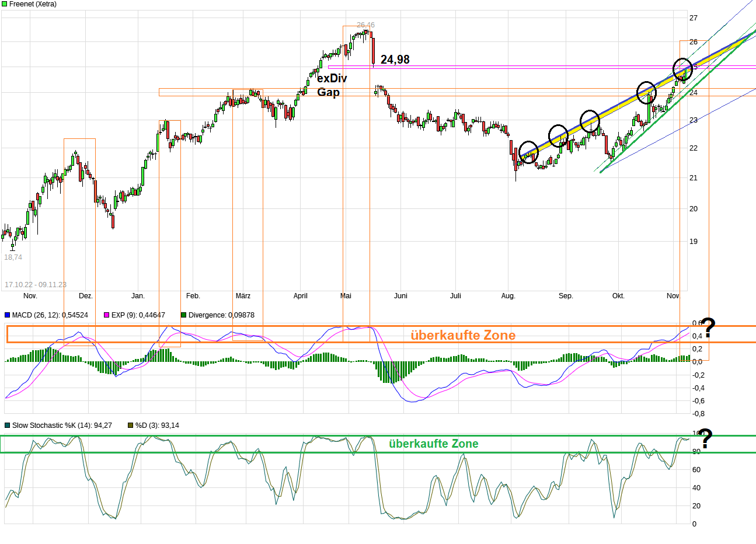Click the Slow Stochastic %K legend square
The width and height of the screenshot is (756, 544).
pyautogui.click(x=8, y=426)
